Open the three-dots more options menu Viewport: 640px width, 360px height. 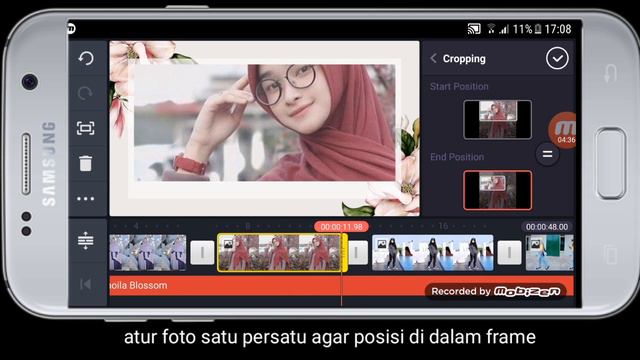86,199
